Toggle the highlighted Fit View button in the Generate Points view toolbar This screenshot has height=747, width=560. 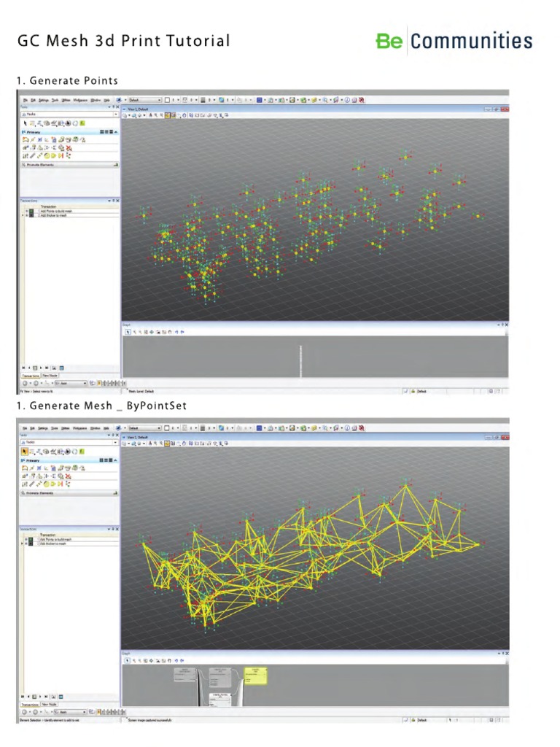(173, 115)
